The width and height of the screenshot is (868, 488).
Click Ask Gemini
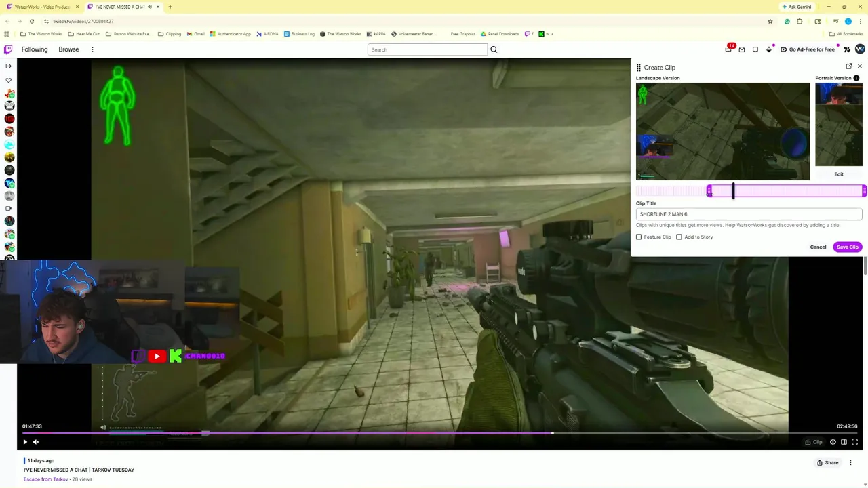coord(797,7)
